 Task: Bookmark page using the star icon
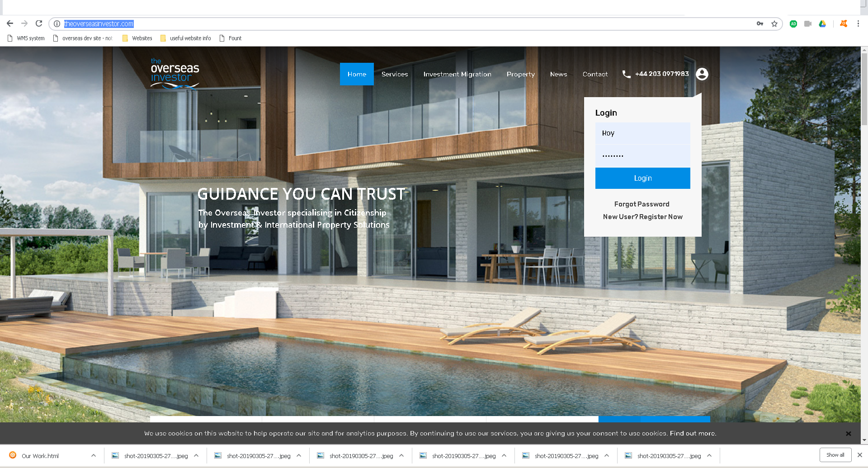(774, 24)
